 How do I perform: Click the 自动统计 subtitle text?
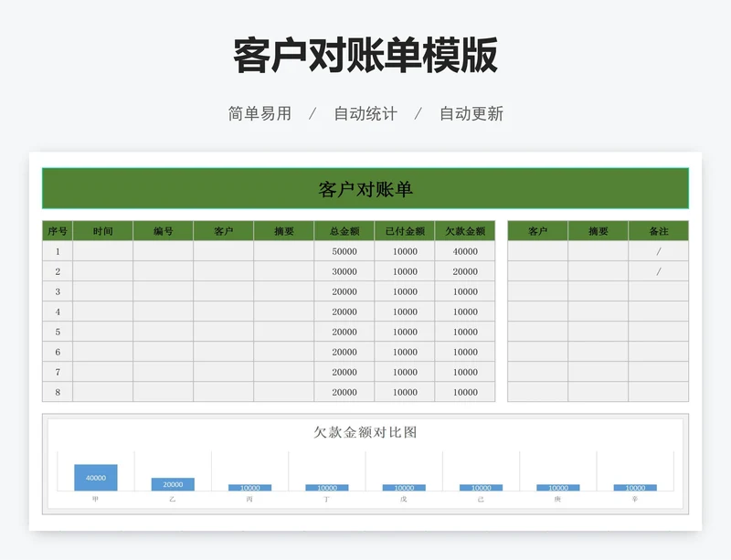(365, 113)
